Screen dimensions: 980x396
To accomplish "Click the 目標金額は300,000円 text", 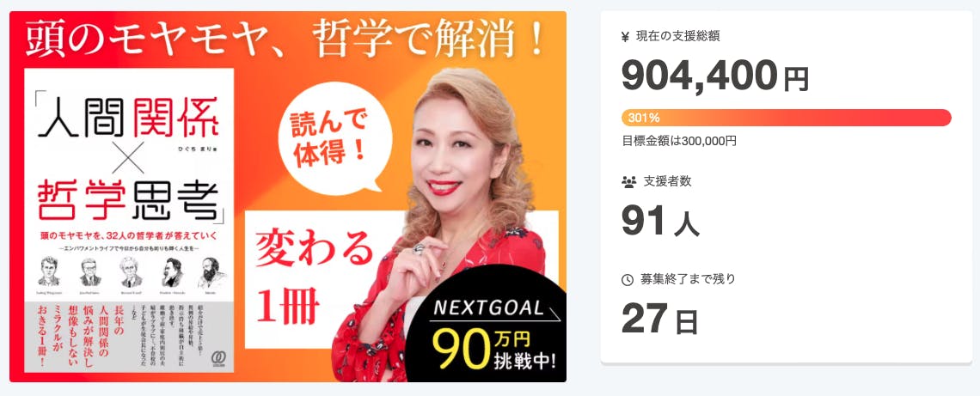I will click(x=679, y=141).
